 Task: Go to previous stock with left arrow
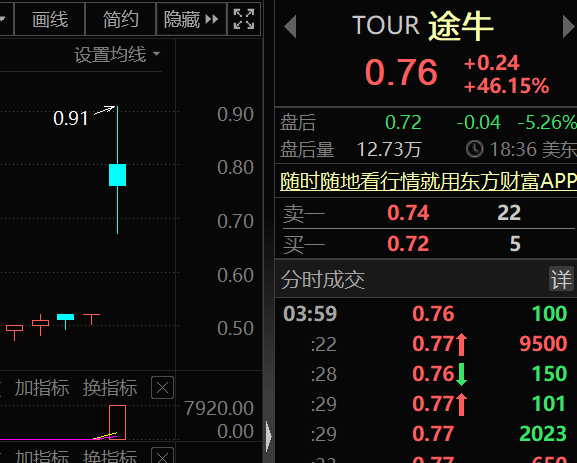(290, 26)
